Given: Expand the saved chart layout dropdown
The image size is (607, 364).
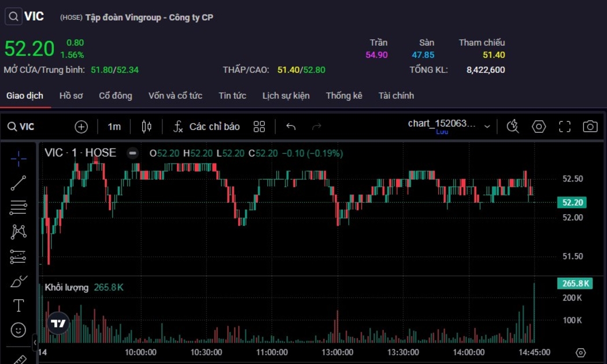Looking at the screenshot, I should tap(487, 127).
